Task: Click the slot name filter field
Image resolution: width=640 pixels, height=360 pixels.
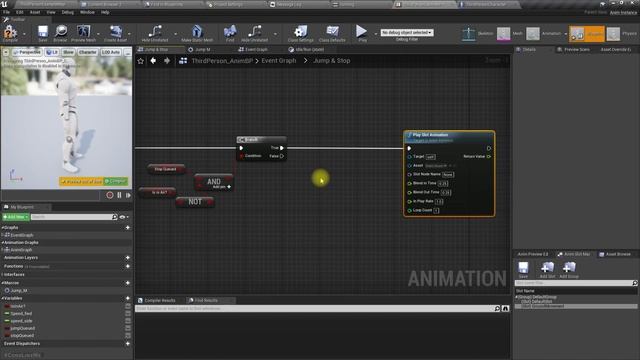Action: pyautogui.click(x=576, y=282)
